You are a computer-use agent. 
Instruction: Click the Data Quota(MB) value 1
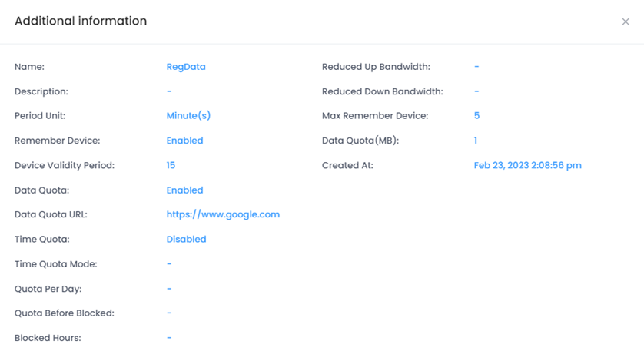pos(476,141)
